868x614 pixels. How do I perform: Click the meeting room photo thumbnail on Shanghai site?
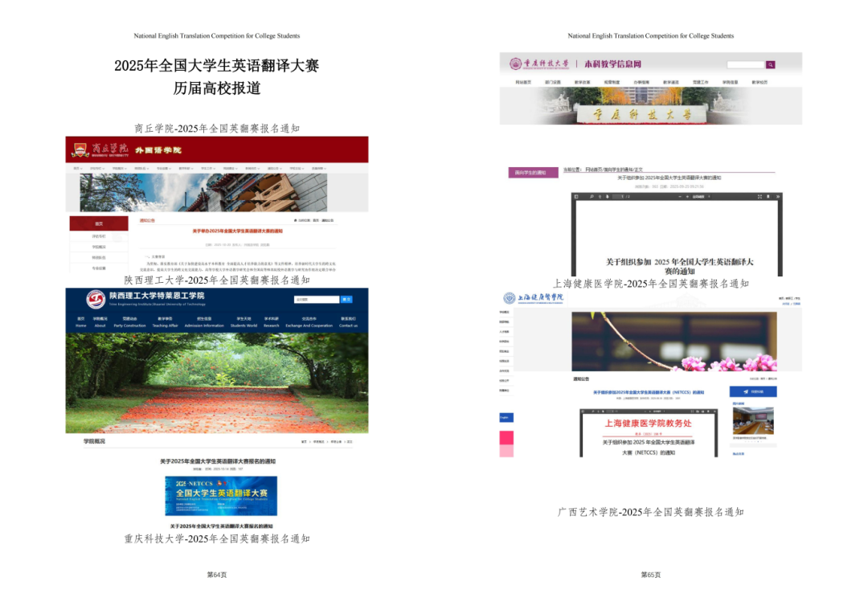click(x=753, y=421)
